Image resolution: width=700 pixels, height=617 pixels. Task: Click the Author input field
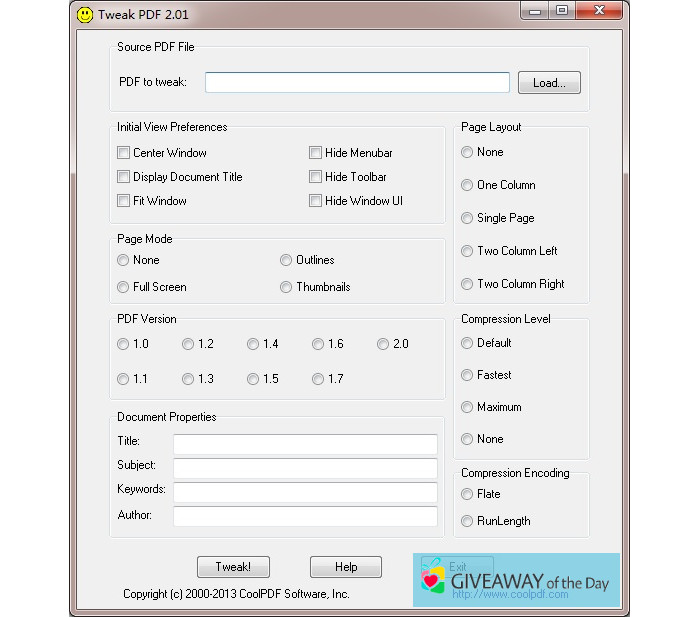[x=305, y=516]
